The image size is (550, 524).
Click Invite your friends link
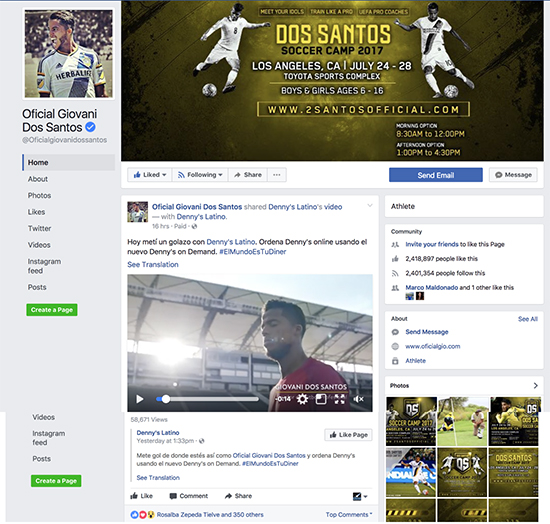click(432, 244)
